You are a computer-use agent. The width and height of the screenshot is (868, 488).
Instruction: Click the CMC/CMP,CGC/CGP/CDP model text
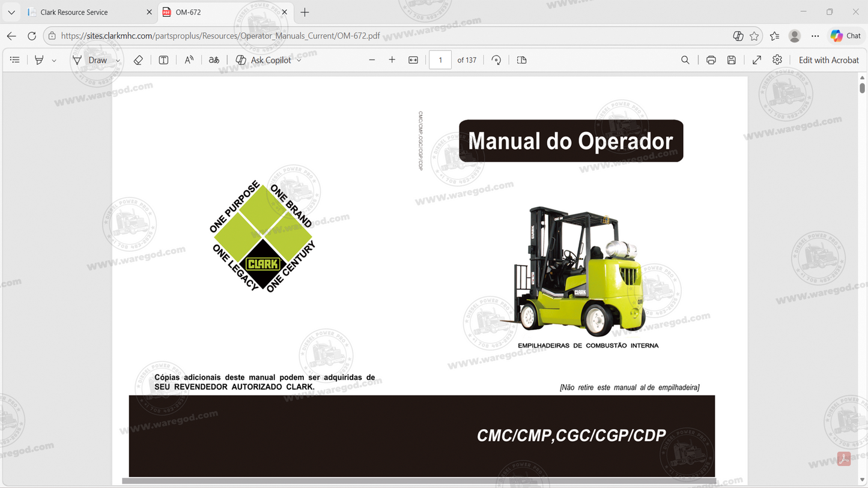[x=571, y=436]
